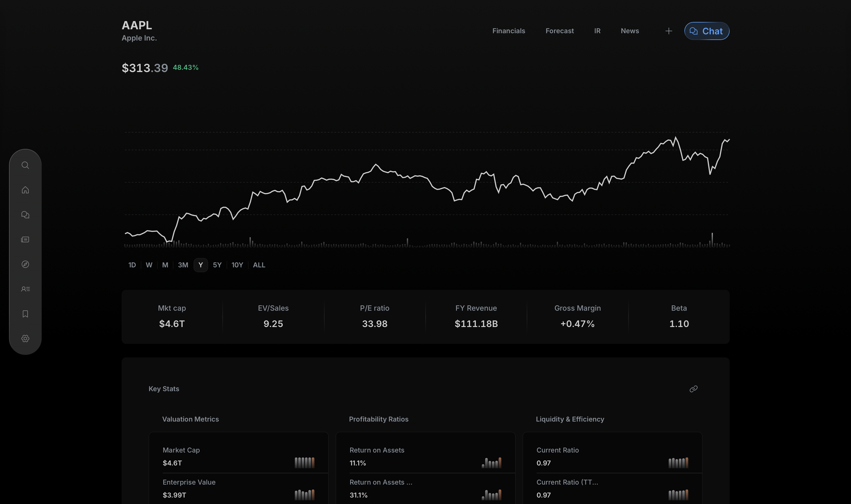Switch to Financials tab
This screenshot has height=504, width=851.
coord(509,31)
